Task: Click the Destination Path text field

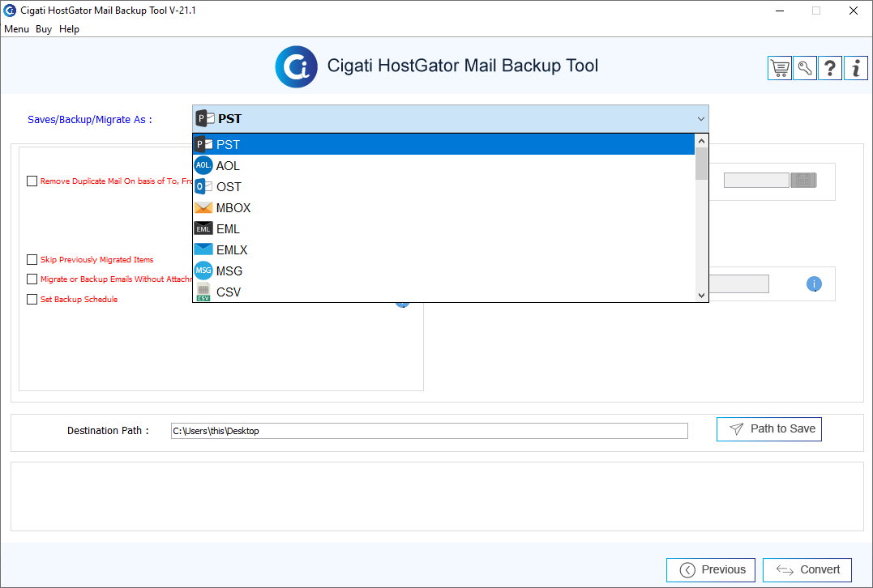Action: tap(430, 431)
